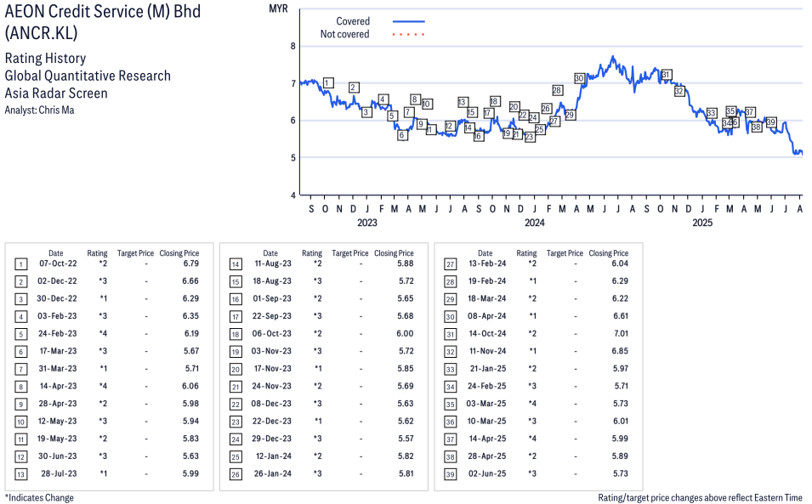Click the 14-Oct-24 date cell

488,334
